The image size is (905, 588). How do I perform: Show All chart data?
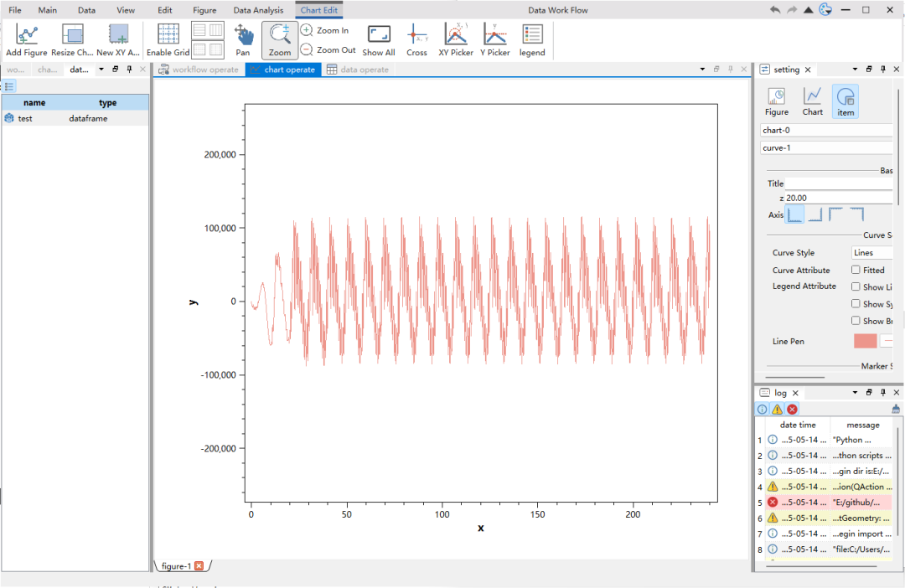coord(379,40)
